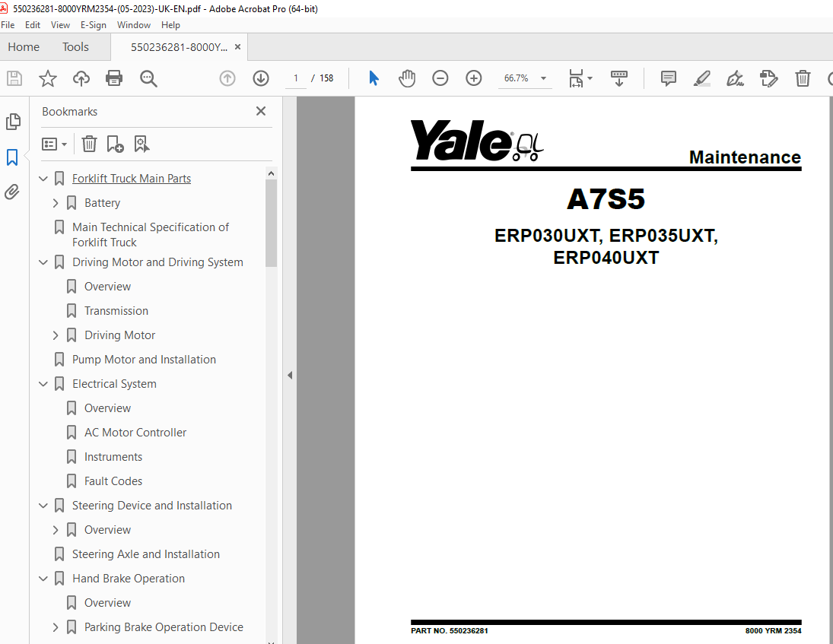Expand Overview under Steering Device

coord(56,530)
